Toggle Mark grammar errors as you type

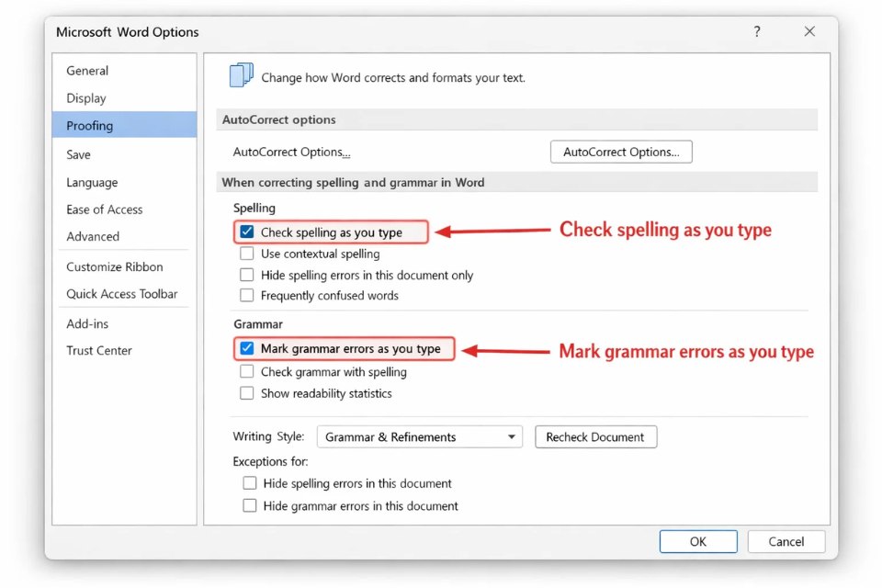(x=247, y=349)
